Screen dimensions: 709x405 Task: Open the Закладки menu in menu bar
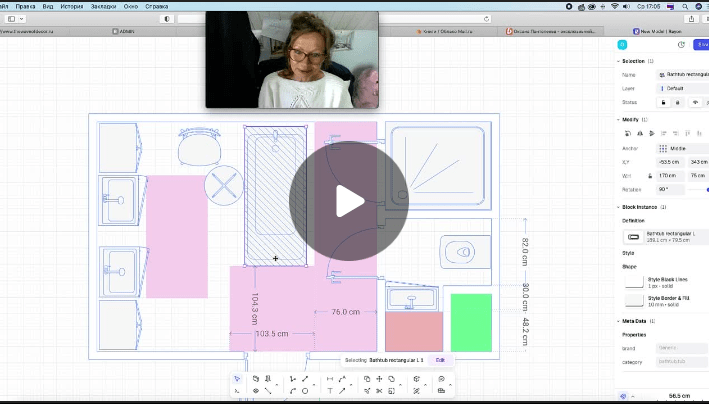tap(102, 5)
